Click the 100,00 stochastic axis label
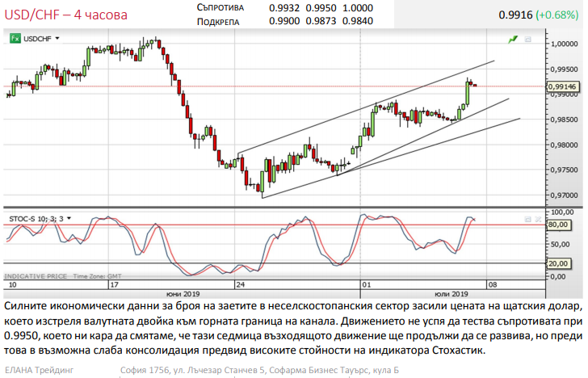The width and height of the screenshot is (588, 378). coord(561,212)
